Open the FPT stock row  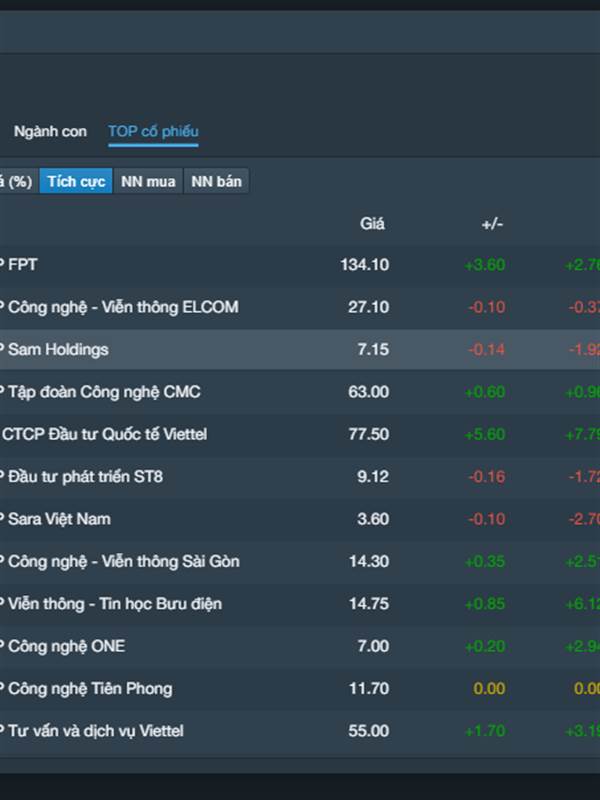(x=300, y=265)
